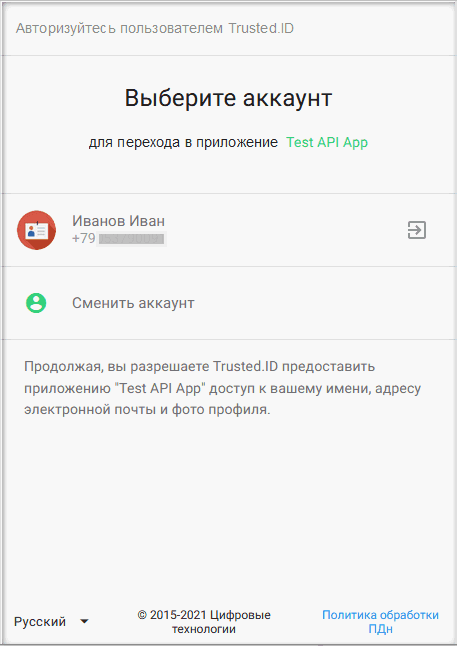Click the sign-in arrow icon for Иванов Иван

pos(417,230)
